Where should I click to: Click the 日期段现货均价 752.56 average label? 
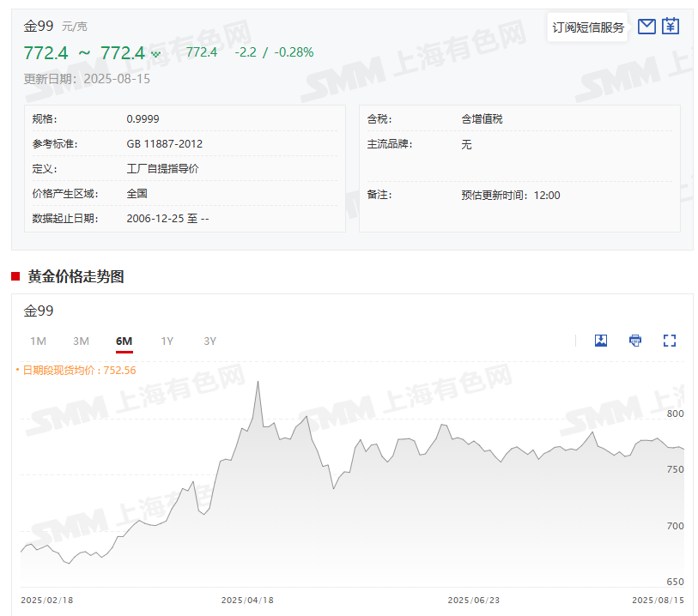coord(78,371)
